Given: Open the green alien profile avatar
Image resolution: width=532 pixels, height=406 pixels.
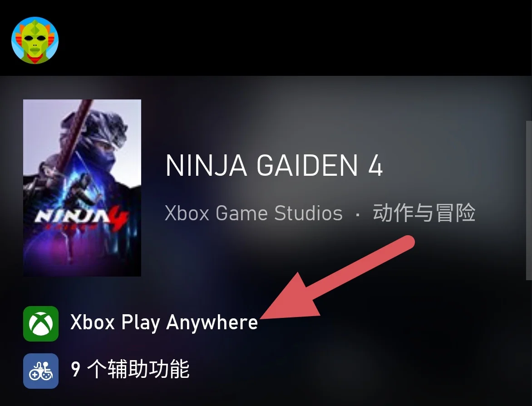Looking at the screenshot, I should tap(35, 40).
